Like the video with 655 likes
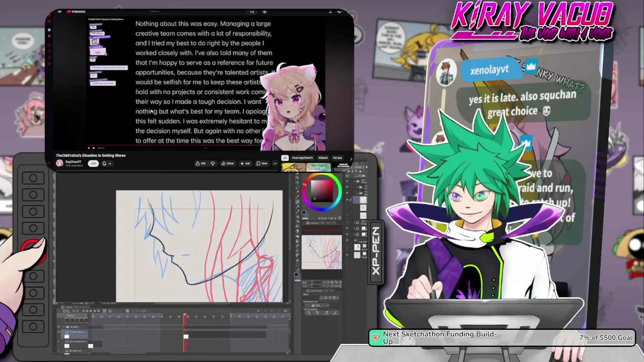This screenshot has width=644, height=362. point(201,163)
